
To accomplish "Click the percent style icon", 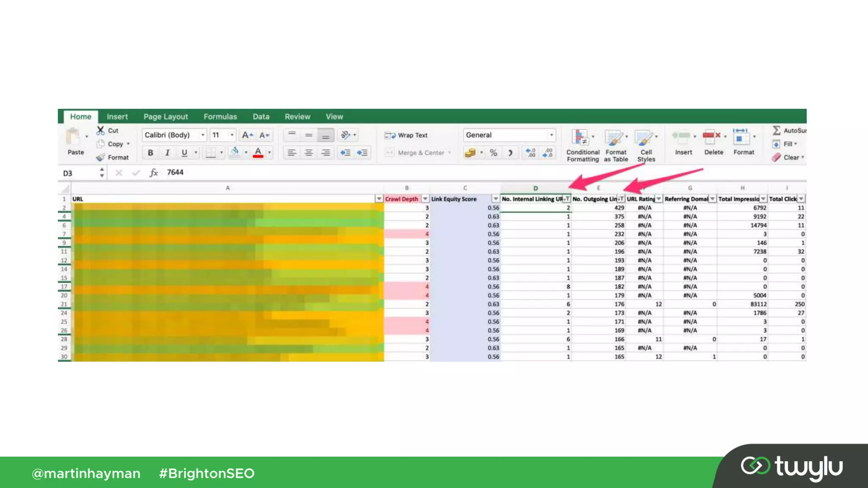I will click(x=493, y=152).
